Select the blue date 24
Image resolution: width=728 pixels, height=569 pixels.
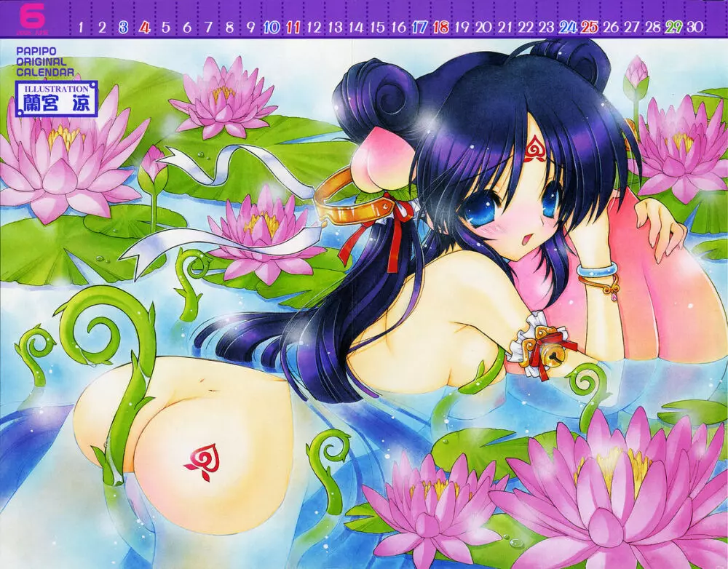(x=568, y=28)
